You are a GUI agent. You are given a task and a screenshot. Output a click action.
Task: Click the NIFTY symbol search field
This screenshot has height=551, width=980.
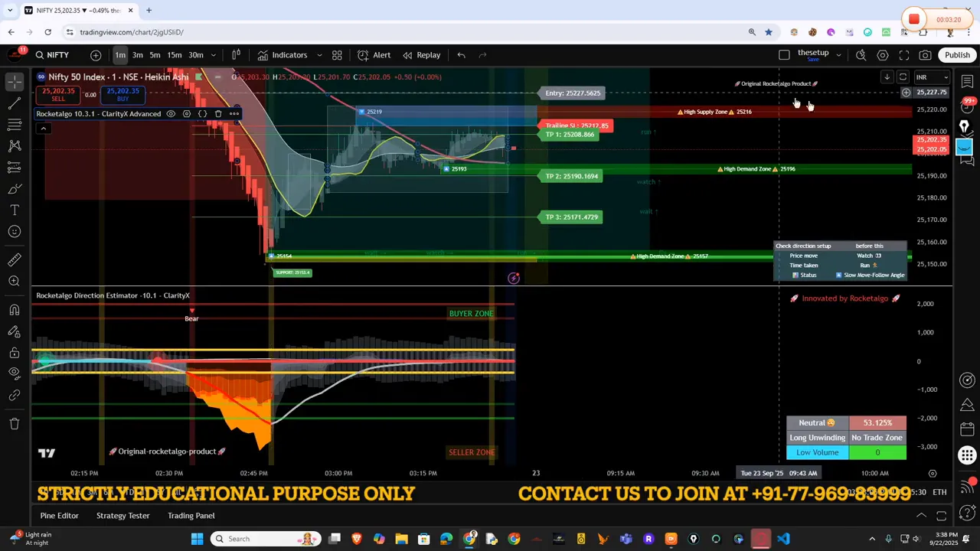(52, 55)
